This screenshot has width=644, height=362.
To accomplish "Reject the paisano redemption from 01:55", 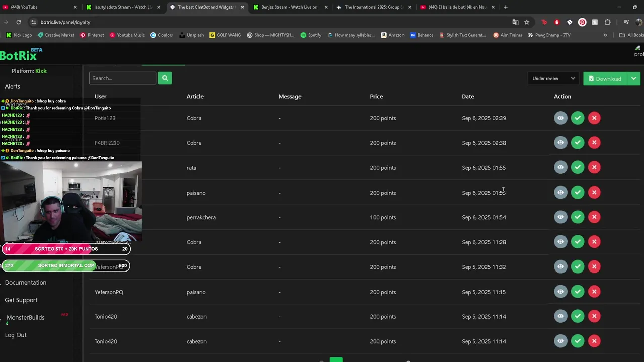I will tap(594, 192).
